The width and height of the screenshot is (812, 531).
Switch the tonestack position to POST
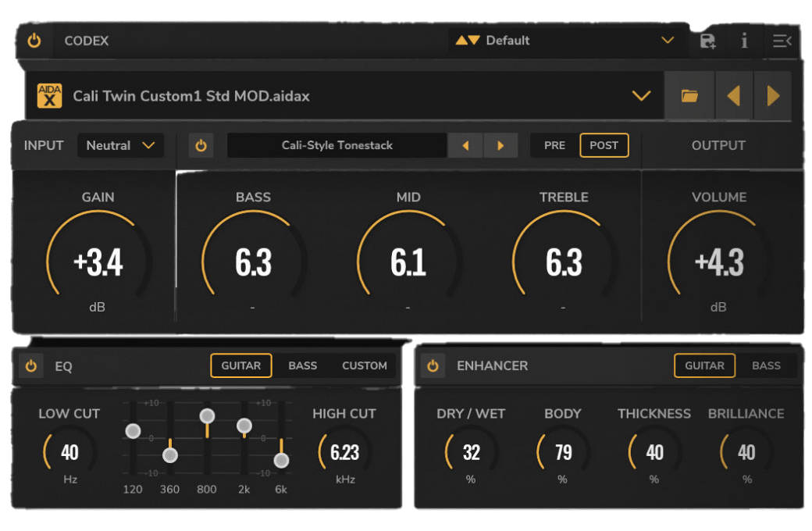click(604, 145)
